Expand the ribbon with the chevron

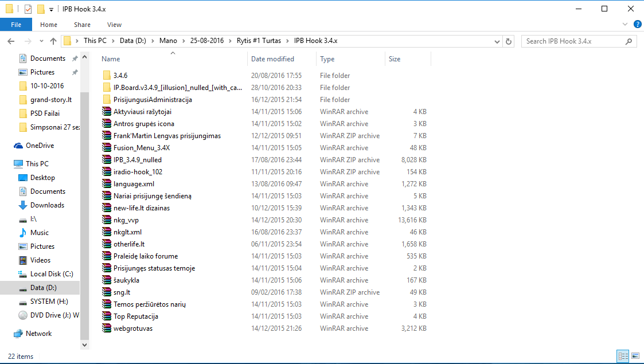pos(625,24)
